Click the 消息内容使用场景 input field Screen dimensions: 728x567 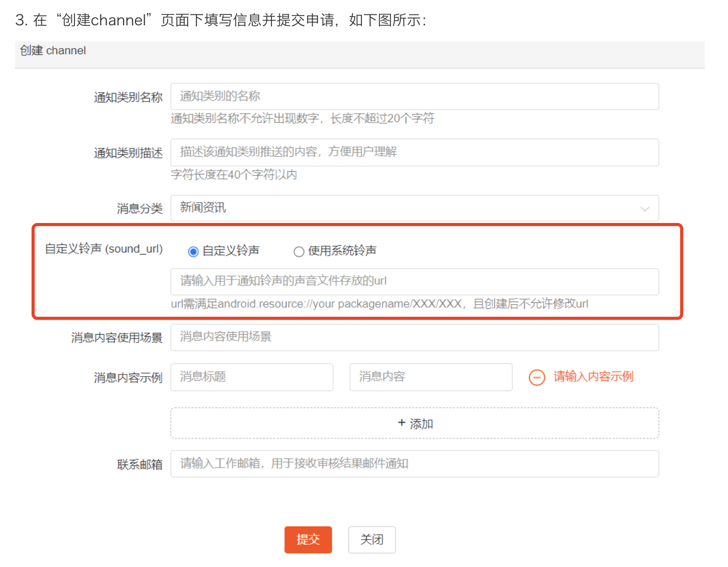pos(415,337)
